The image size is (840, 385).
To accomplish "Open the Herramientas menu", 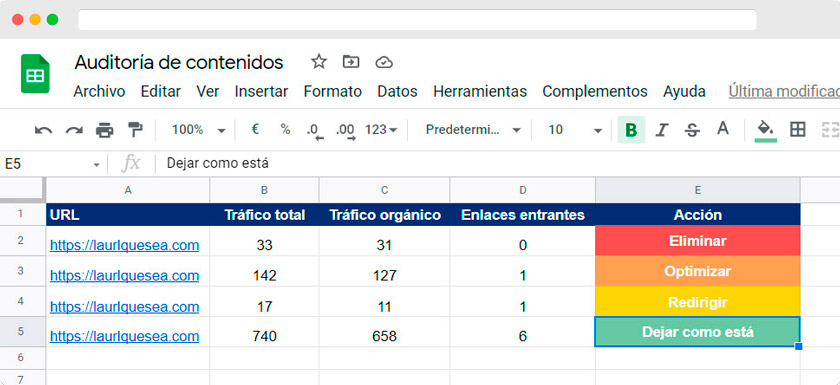I will (480, 92).
